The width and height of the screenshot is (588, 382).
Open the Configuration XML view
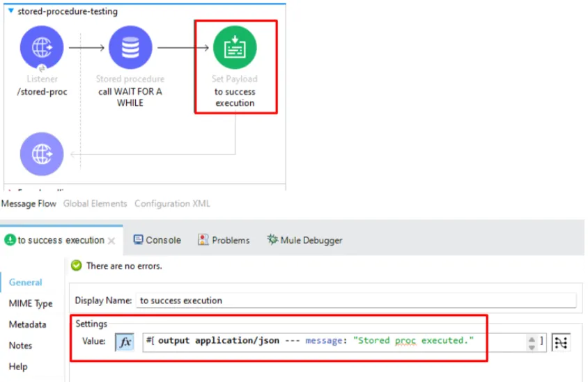[172, 204]
